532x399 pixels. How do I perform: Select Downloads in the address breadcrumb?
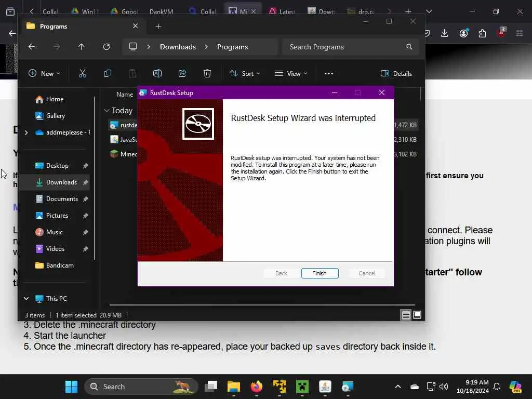point(178,47)
